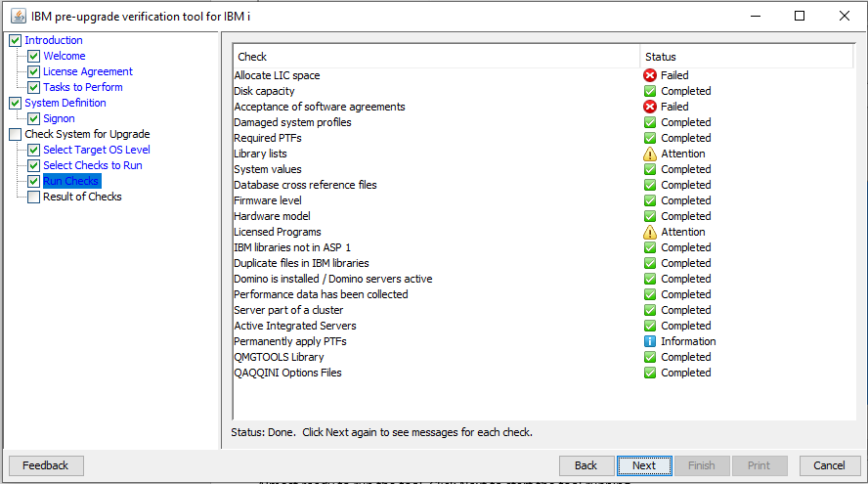Click the Attention warning icon for Library lists
Image resolution: width=868 pixels, height=484 pixels.
(x=650, y=154)
